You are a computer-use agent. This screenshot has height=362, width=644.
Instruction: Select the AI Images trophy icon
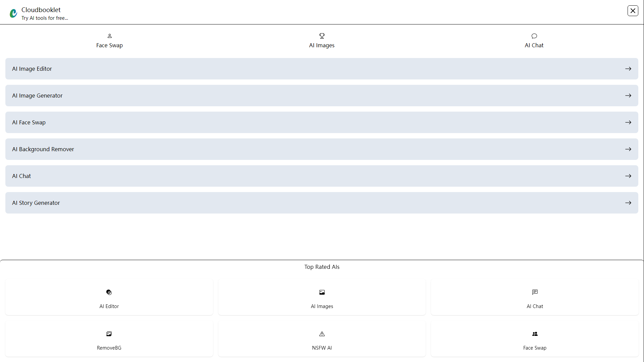(322, 36)
